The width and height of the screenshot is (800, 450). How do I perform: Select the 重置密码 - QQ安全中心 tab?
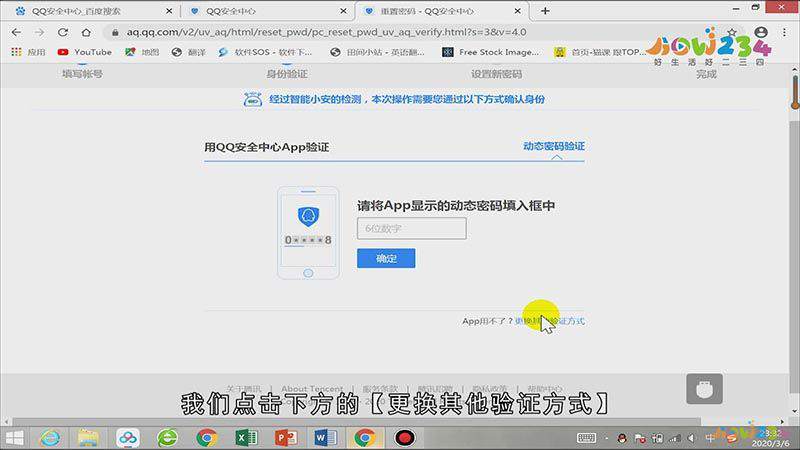(x=428, y=11)
